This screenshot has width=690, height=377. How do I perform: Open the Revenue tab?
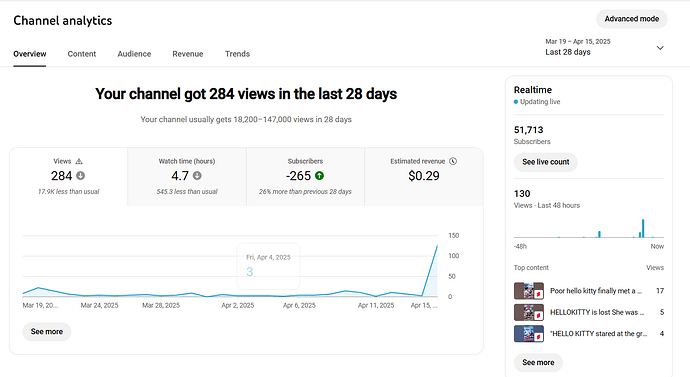pyautogui.click(x=188, y=54)
